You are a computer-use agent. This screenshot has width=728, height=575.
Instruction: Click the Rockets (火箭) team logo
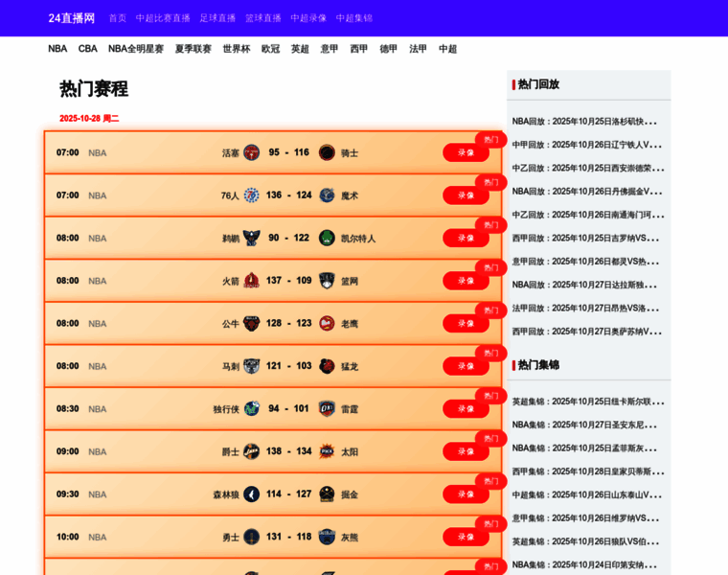click(x=251, y=281)
